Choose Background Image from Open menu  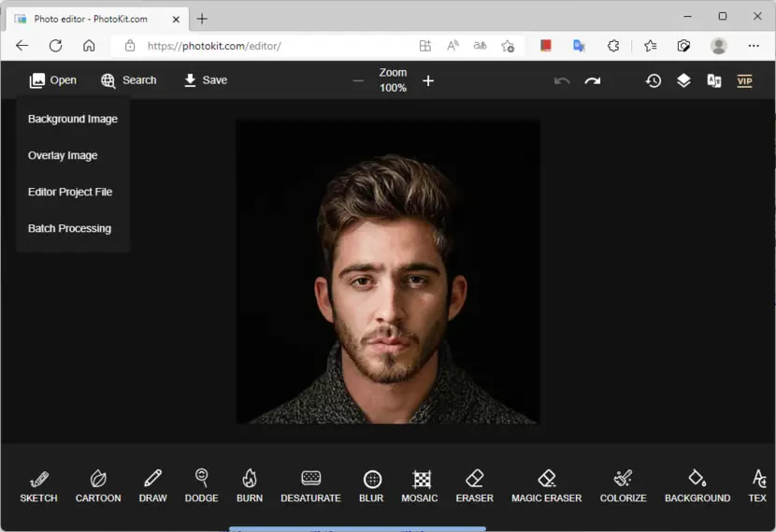tap(73, 119)
